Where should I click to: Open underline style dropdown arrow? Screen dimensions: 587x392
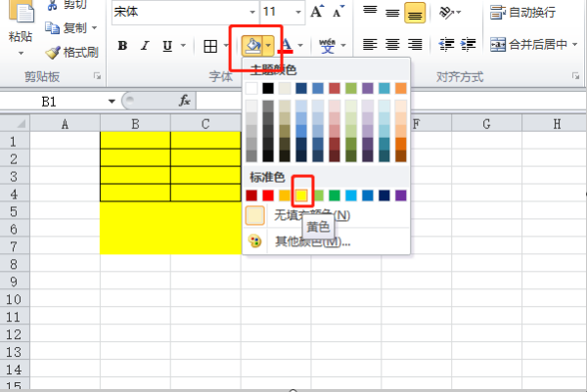pyautogui.click(x=183, y=46)
